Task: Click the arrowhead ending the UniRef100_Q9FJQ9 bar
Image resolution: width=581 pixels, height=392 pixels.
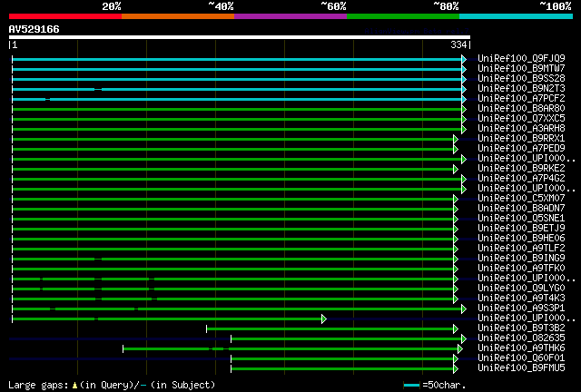Action: (x=464, y=59)
